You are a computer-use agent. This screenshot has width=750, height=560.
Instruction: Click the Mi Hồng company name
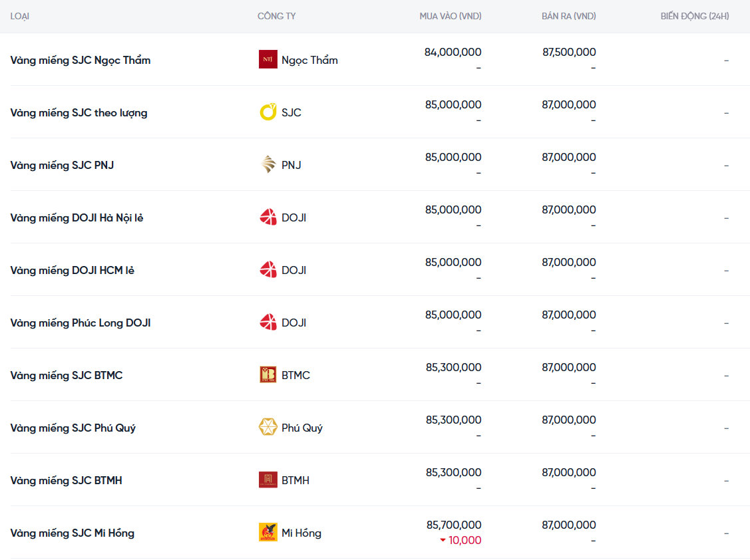301,533
